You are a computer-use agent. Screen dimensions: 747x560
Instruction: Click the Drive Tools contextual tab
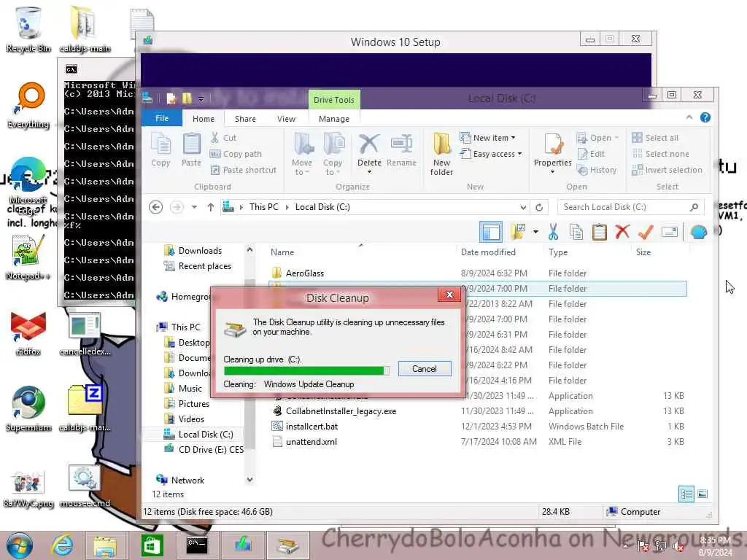[334, 100]
